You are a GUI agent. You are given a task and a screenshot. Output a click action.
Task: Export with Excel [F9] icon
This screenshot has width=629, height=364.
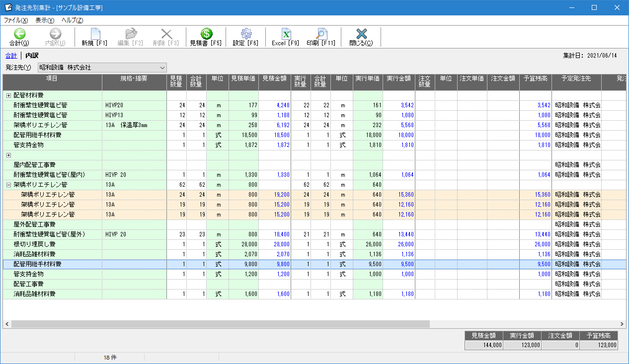click(286, 33)
